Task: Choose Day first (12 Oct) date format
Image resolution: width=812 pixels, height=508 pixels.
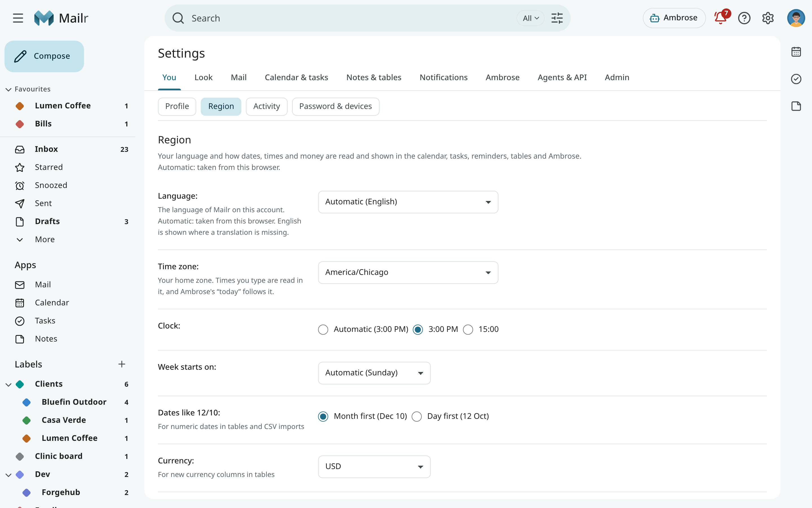Action: pos(417,417)
